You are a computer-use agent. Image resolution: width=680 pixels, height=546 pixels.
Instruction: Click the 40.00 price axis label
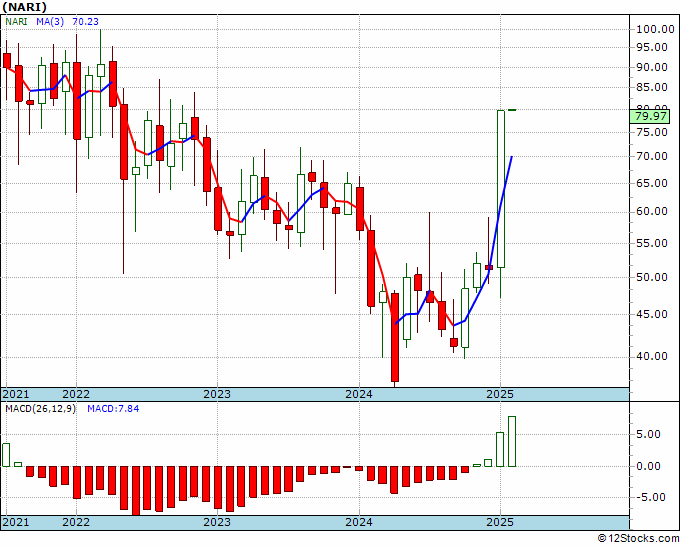tap(652, 356)
